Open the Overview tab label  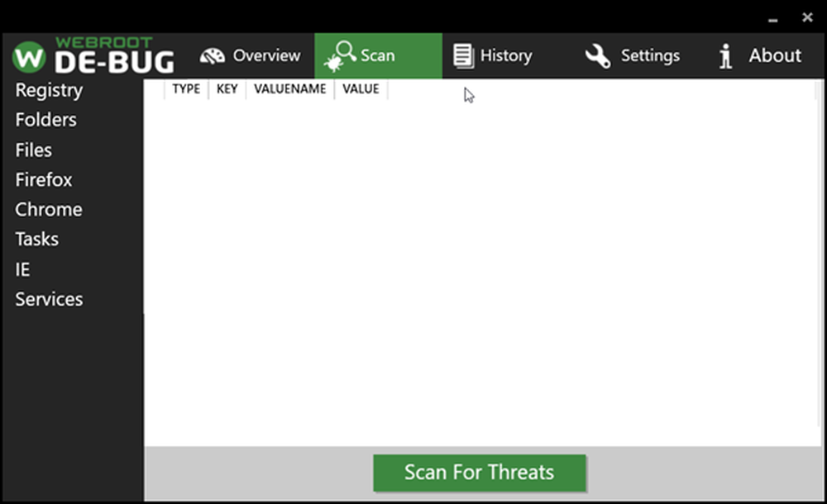pyautogui.click(x=267, y=55)
